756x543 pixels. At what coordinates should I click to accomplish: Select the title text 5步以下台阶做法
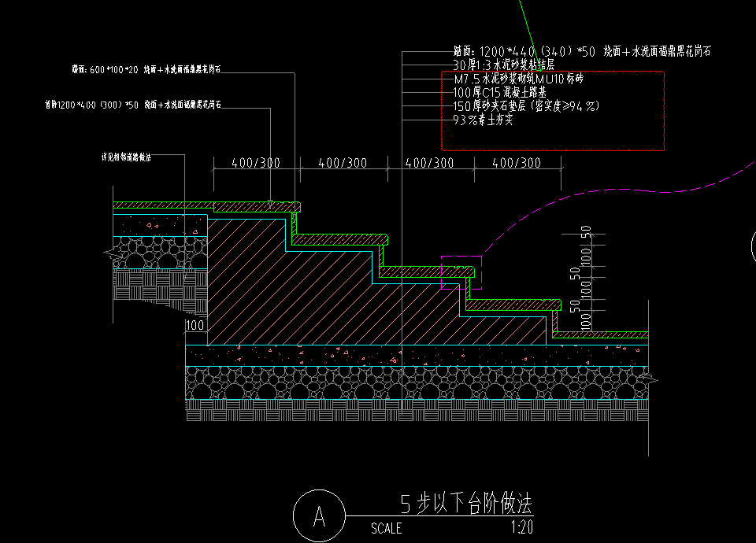click(461, 501)
